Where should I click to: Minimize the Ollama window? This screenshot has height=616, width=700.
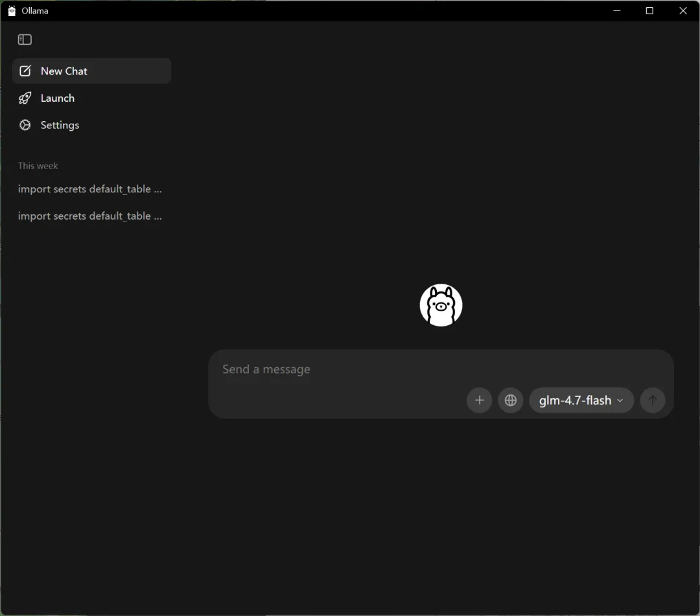pyautogui.click(x=617, y=11)
